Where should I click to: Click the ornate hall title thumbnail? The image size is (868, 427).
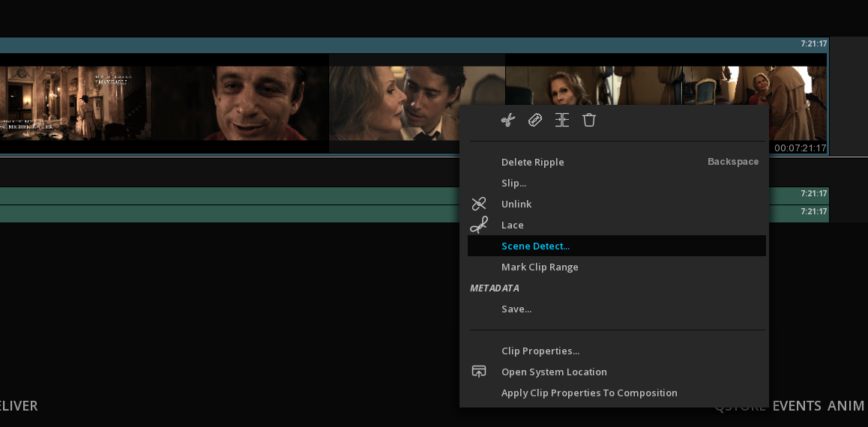(76, 103)
